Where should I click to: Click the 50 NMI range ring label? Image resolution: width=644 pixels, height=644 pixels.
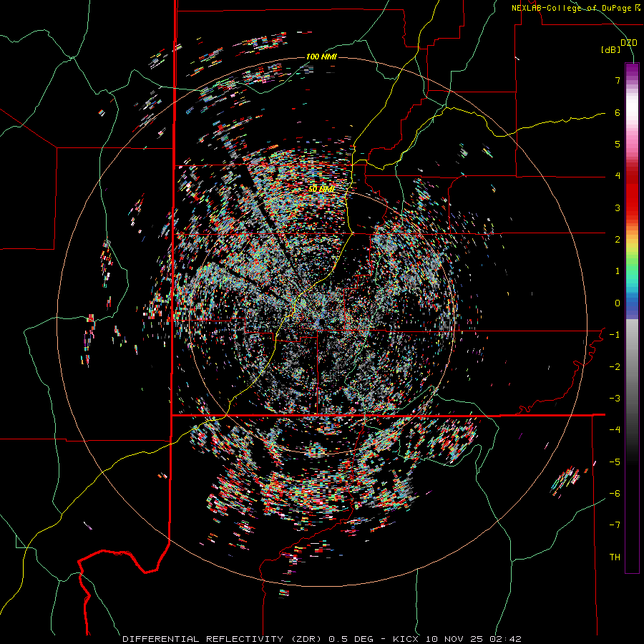coord(321,189)
